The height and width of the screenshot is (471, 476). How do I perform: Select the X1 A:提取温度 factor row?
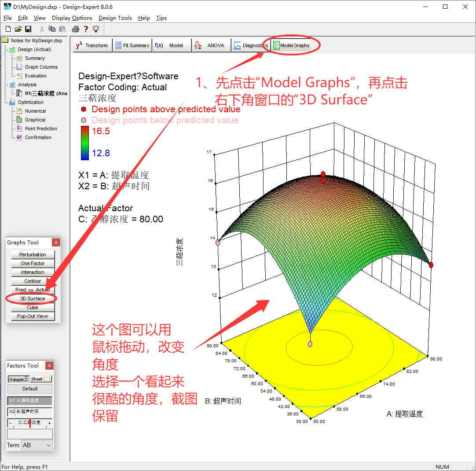pos(30,401)
